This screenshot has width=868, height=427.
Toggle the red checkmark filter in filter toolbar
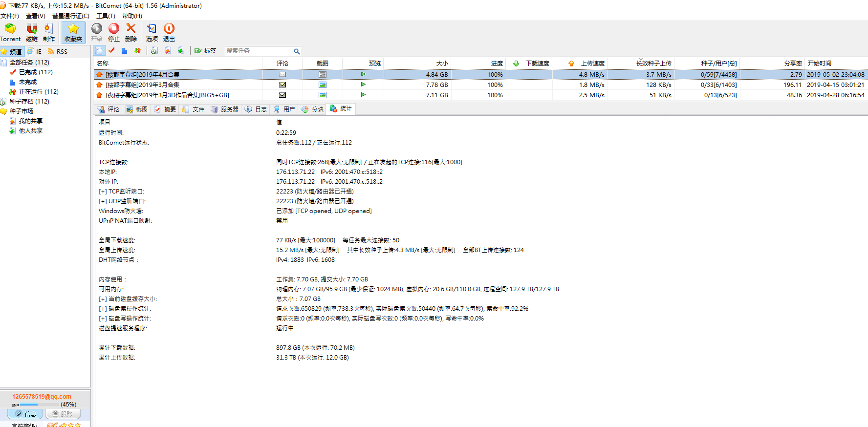[x=112, y=51]
